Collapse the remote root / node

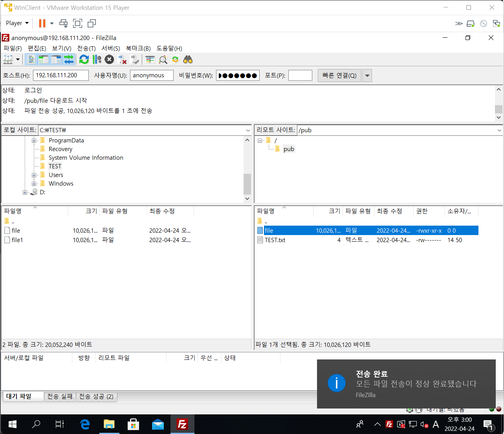click(x=260, y=140)
